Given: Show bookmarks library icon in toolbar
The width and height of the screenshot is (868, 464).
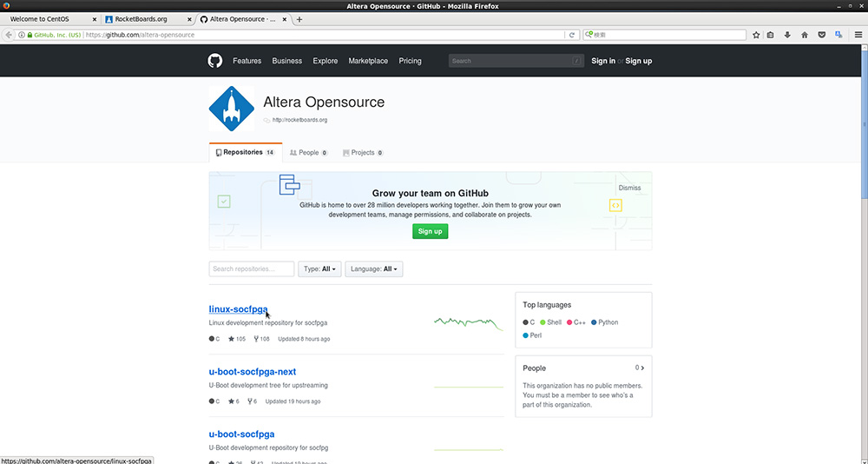Looking at the screenshot, I should pyautogui.click(x=770, y=35).
